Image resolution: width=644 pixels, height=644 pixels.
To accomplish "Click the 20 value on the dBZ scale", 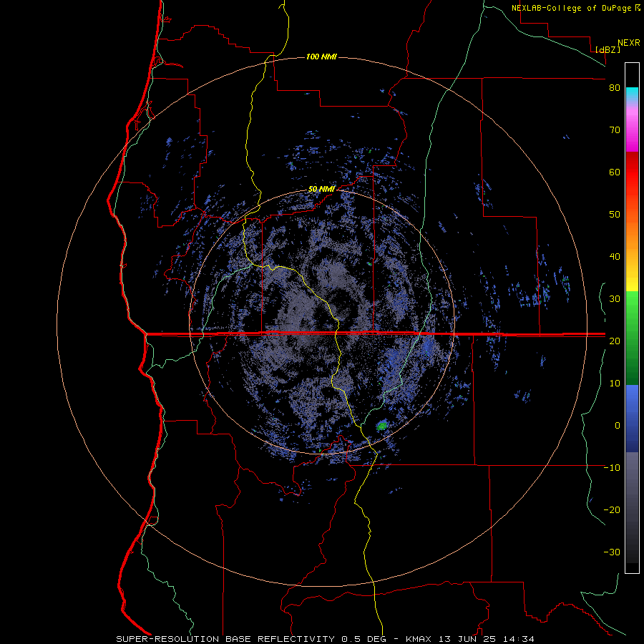I will click(x=615, y=341).
